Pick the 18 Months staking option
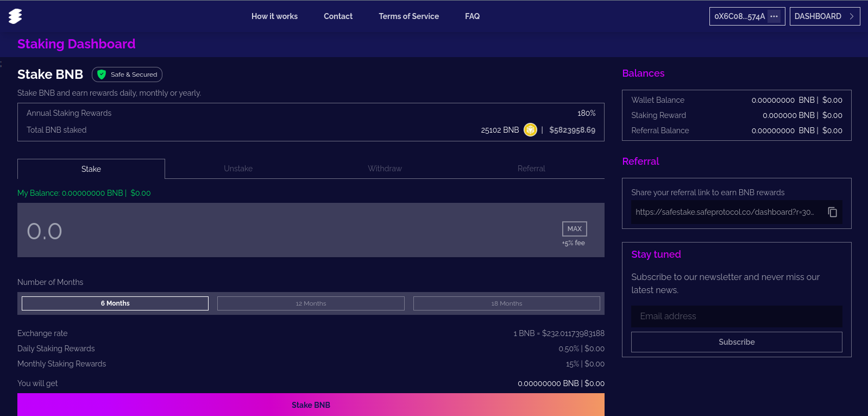 click(506, 303)
